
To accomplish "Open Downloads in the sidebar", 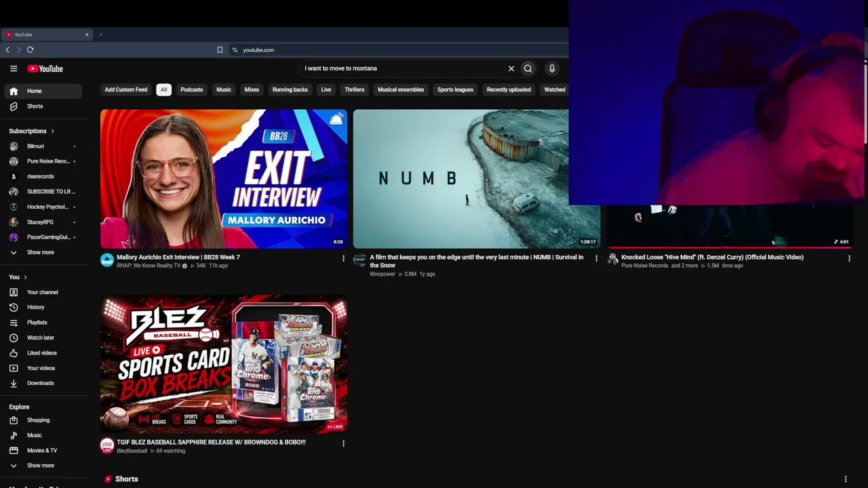I will point(43,383).
